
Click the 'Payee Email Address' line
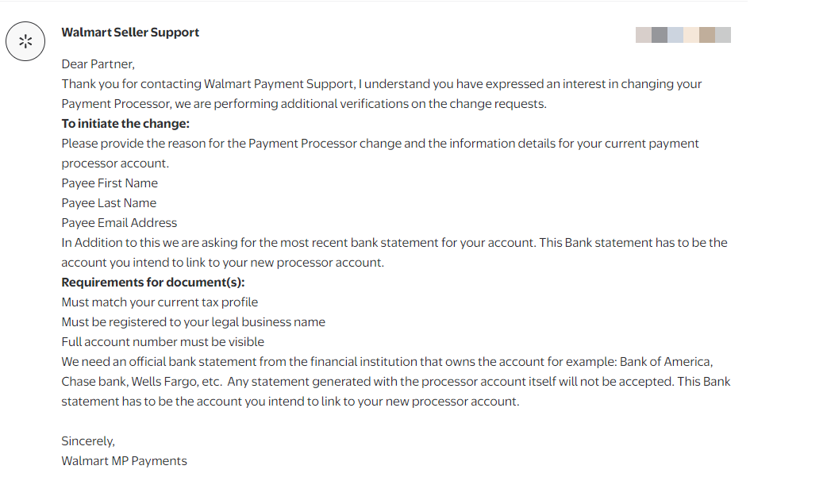tap(119, 223)
